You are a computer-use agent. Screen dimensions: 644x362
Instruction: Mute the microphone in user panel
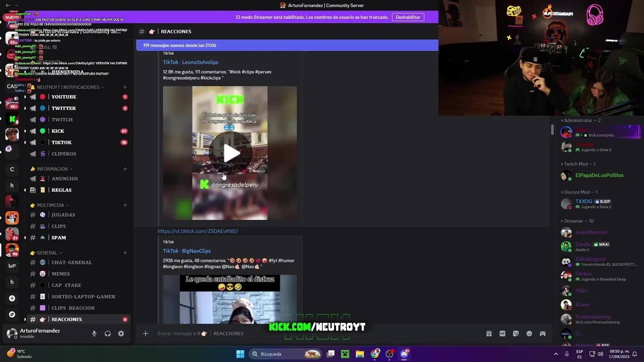pyautogui.click(x=94, y=333)
